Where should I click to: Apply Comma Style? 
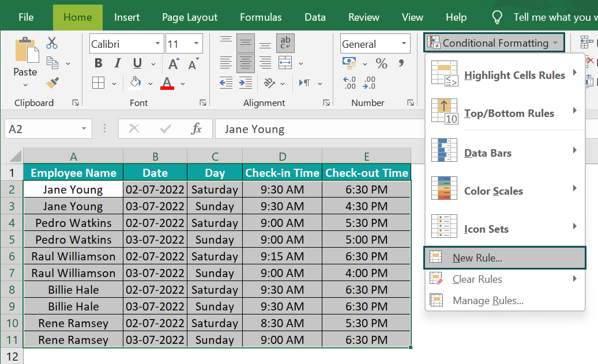401,63
